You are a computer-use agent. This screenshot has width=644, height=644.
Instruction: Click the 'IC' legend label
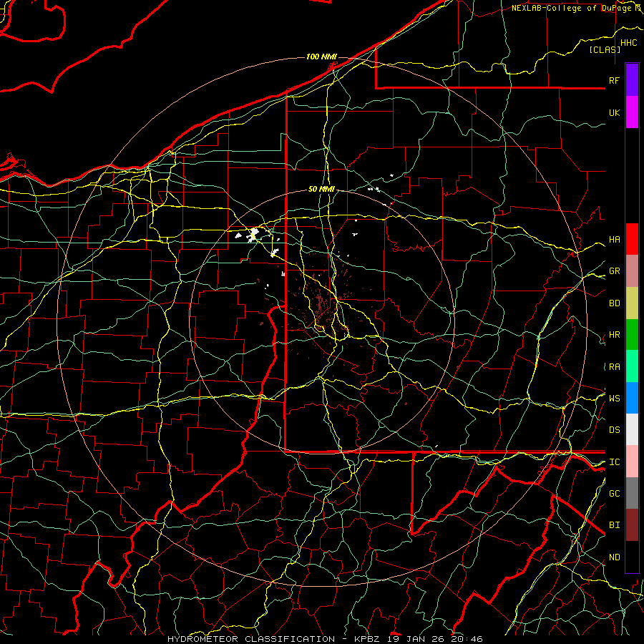coord(615,462)
